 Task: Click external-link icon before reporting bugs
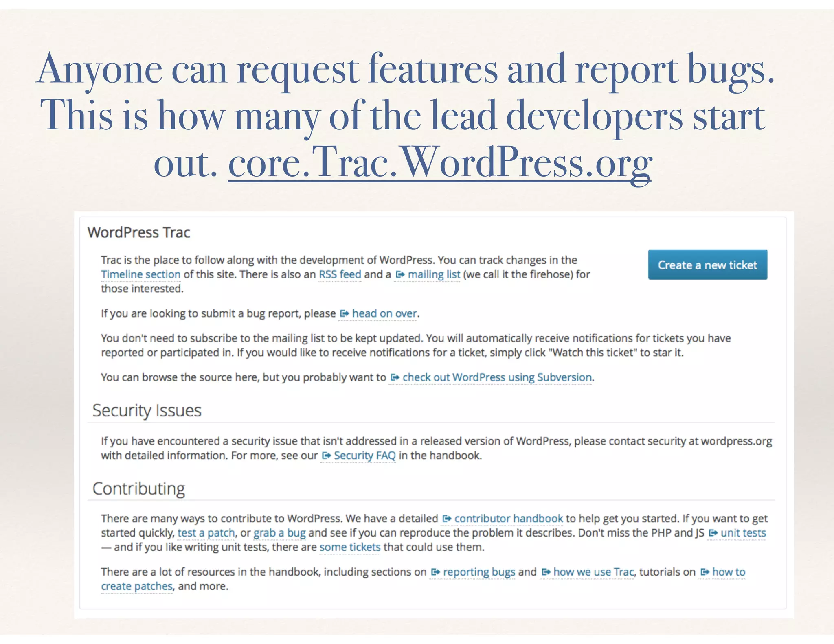[435, 572]
